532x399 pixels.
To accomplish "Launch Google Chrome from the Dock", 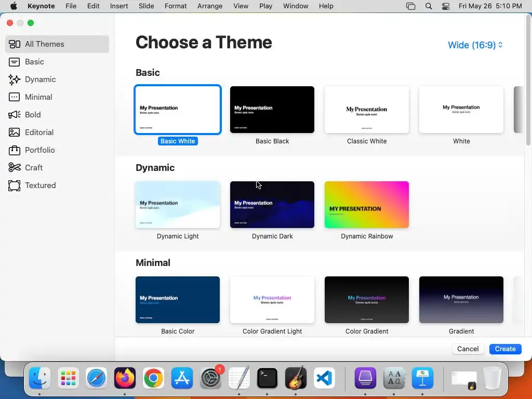I will tap(153, 378).
